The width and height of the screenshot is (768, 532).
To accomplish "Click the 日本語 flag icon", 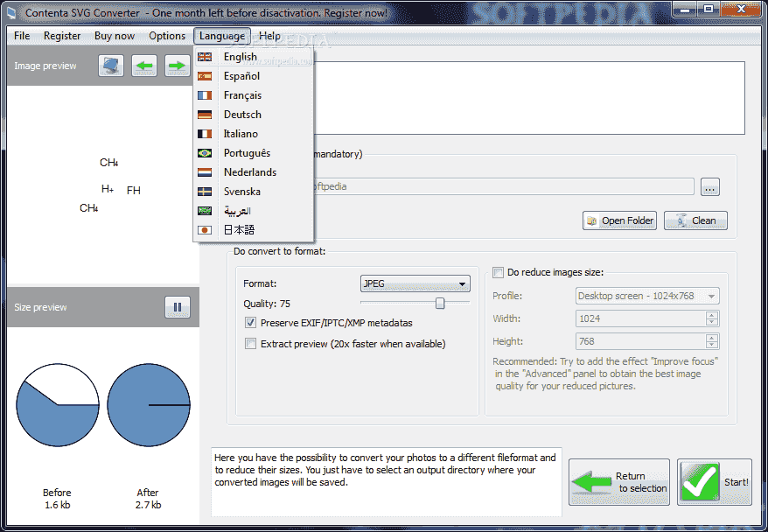I will [206, 229].
